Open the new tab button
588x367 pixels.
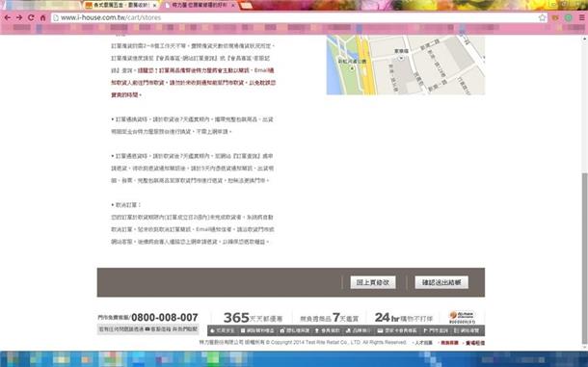pyautogui.click(x=246, y=5)
